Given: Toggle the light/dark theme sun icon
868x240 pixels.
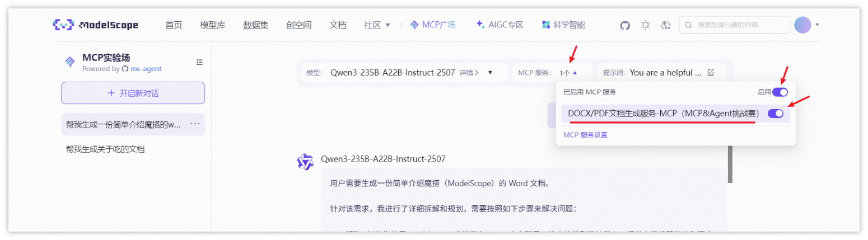Looking at the screenshot, I should [x=646, y=25].
